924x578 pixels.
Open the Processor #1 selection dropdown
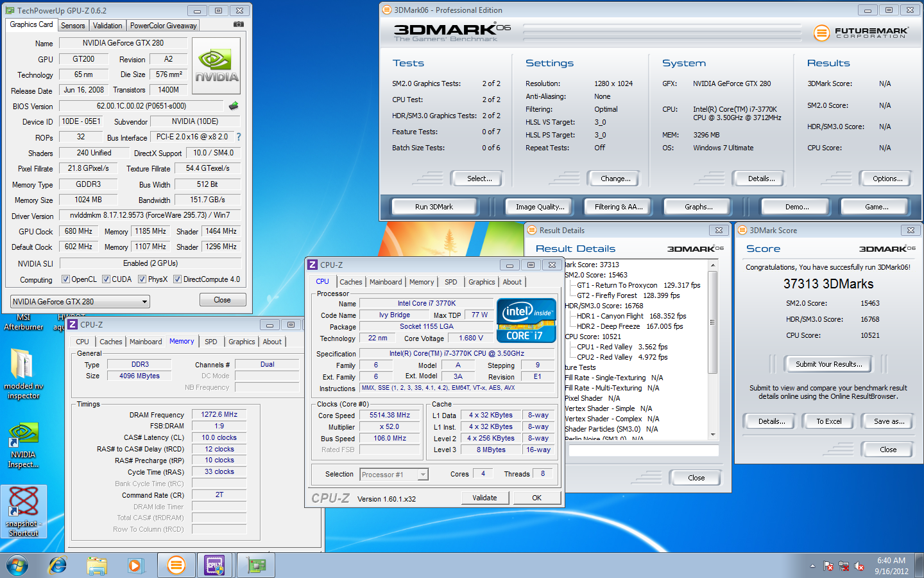(394, 475)
